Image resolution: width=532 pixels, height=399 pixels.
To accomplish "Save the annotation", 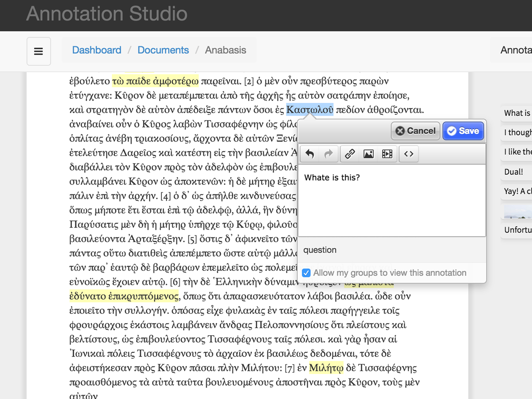I will tap(463, 131).
